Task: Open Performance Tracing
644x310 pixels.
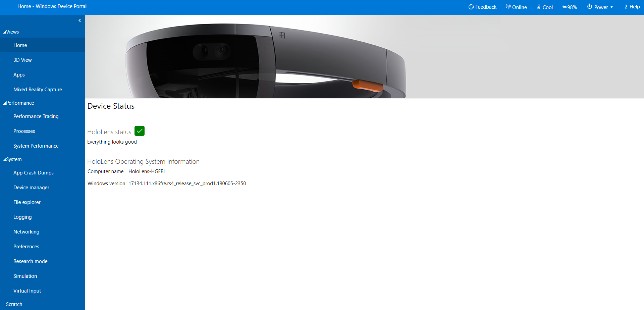Action: point(43,116)
